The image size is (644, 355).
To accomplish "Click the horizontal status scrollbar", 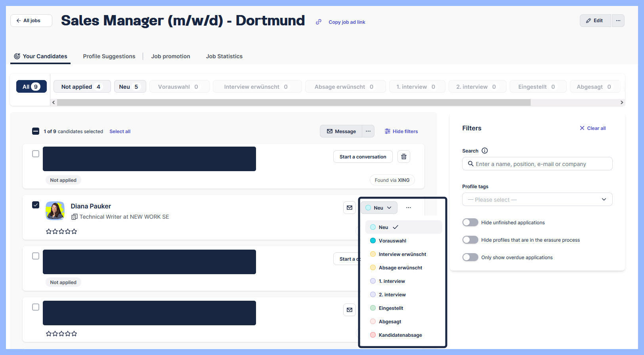I will click(x=294, y=102).
